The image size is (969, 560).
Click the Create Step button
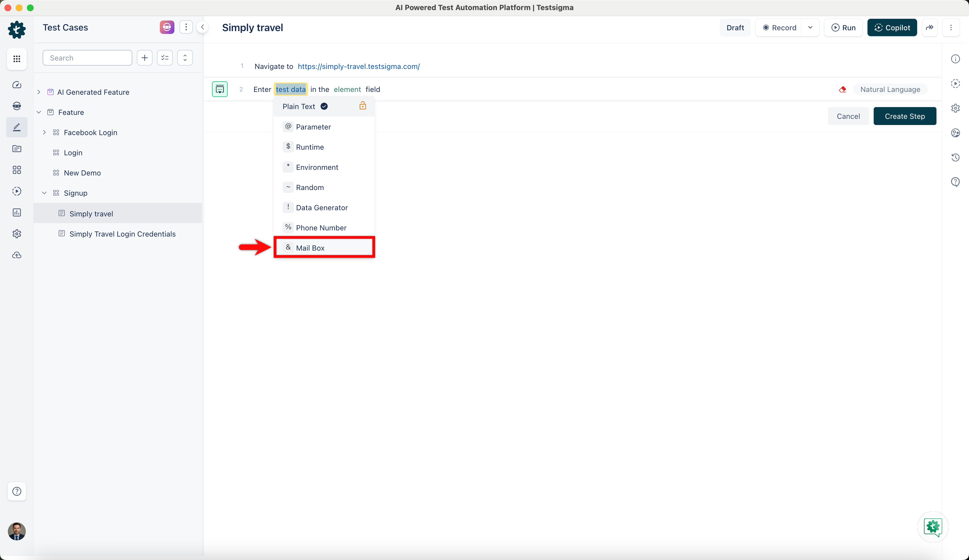click(x=905, y=116)
